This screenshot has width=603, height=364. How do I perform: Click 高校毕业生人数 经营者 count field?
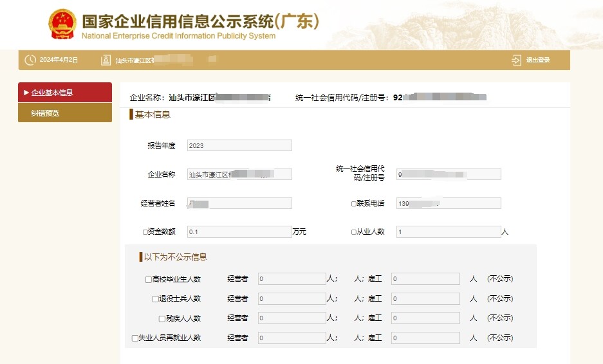[292, 279]
